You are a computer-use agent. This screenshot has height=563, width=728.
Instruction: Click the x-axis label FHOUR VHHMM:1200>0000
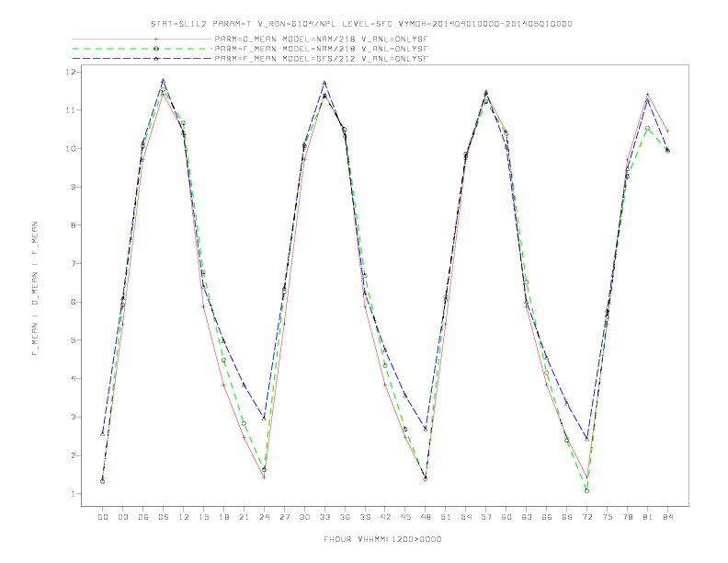click(x=382, y=539)
